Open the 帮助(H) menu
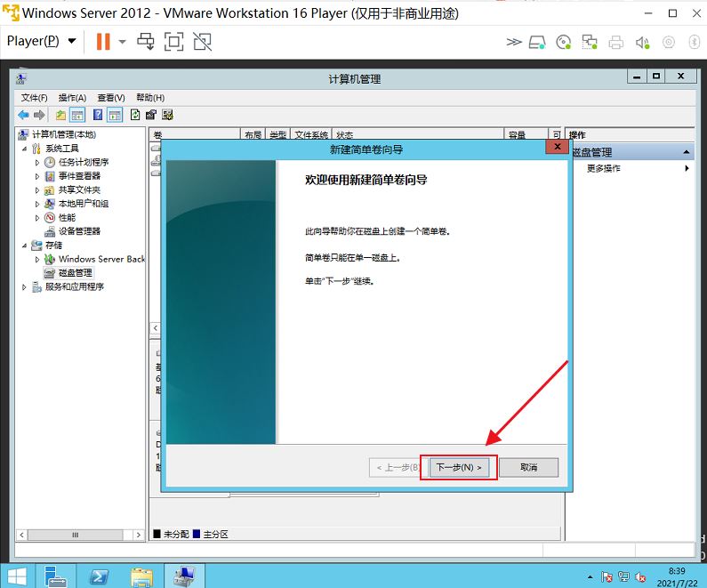This screenshot has width=707, height=588. pos(150,98)
